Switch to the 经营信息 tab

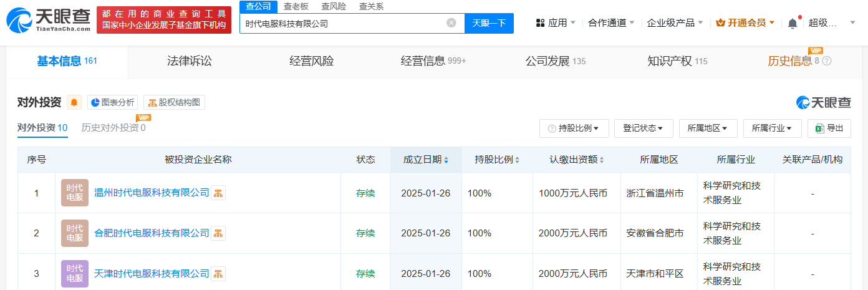click(x=433, y=61)
